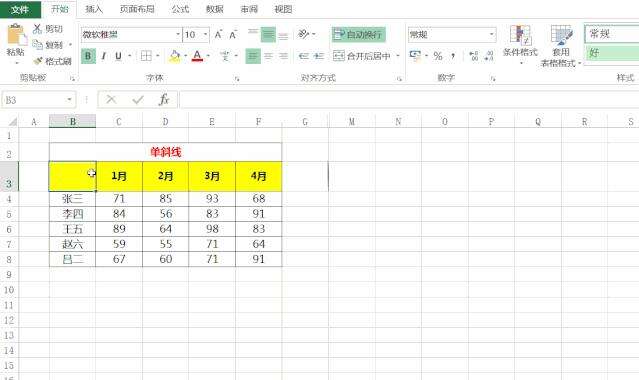Click the Merge and Center button
The image size is (639, 380).
(x=362, y=56)
